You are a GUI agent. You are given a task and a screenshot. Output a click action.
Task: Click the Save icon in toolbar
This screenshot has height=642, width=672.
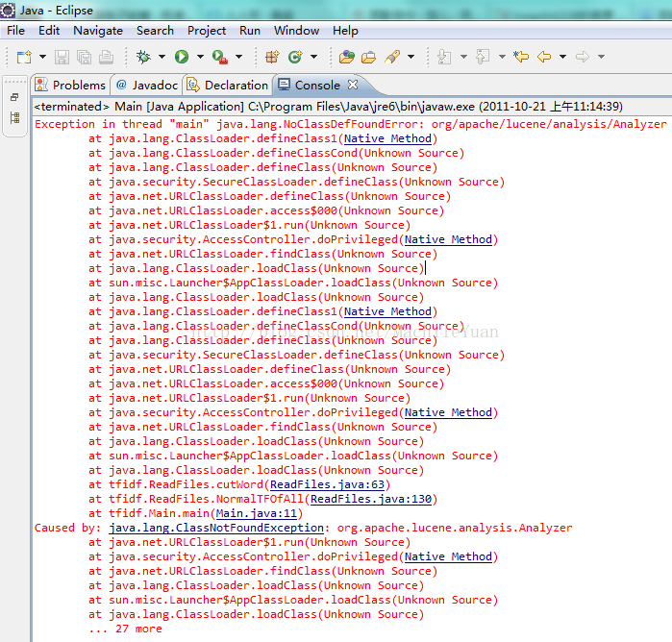pos(62,58)
